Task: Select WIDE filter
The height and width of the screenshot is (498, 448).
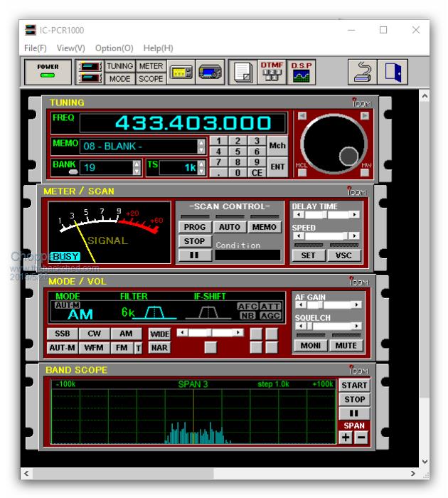Action: point(159,334)
